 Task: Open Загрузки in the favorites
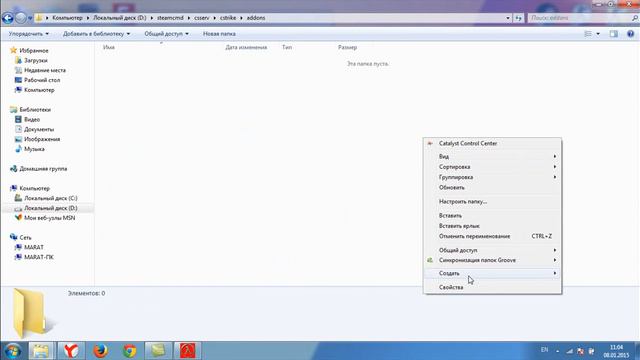click(x=36, y=60)
